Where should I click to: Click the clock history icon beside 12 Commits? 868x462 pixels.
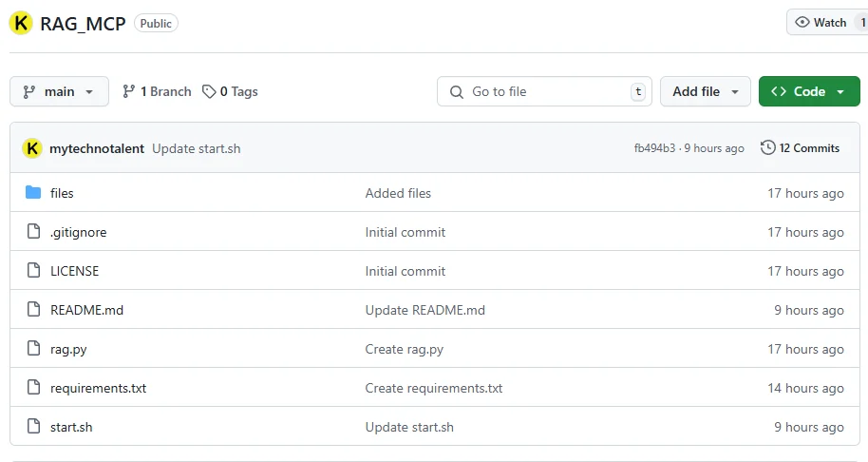coord(767,147)
